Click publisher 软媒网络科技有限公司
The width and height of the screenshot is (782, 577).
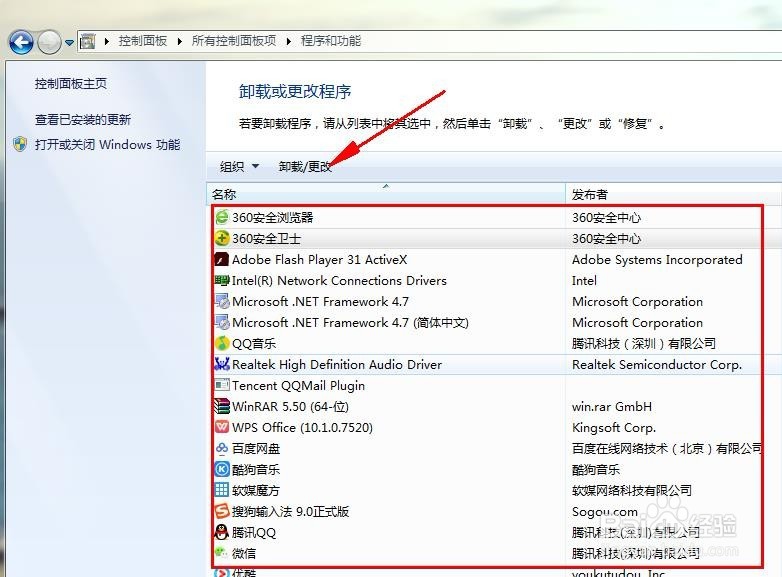tap(632, 490)
